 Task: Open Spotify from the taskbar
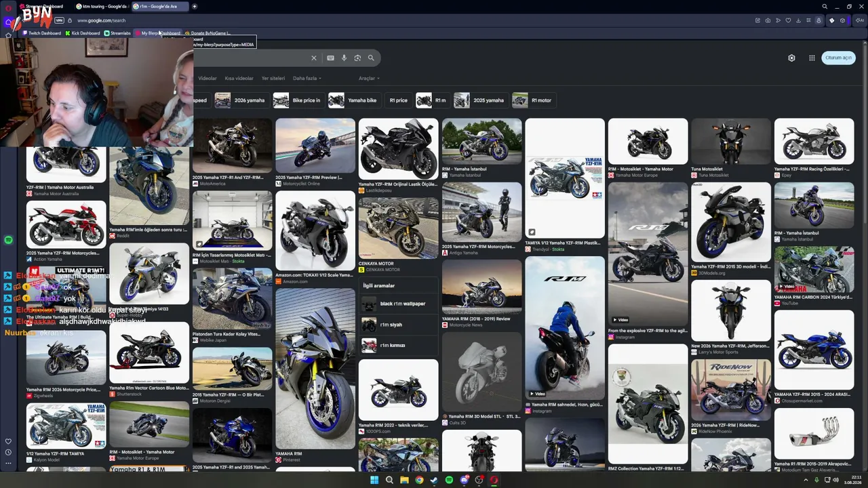(x=449, y=480)
